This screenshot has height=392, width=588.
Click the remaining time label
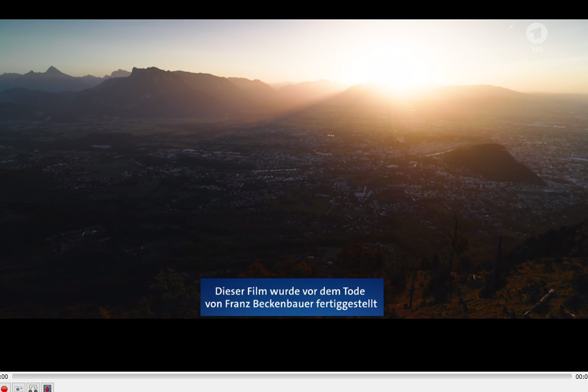pos(581,377)
